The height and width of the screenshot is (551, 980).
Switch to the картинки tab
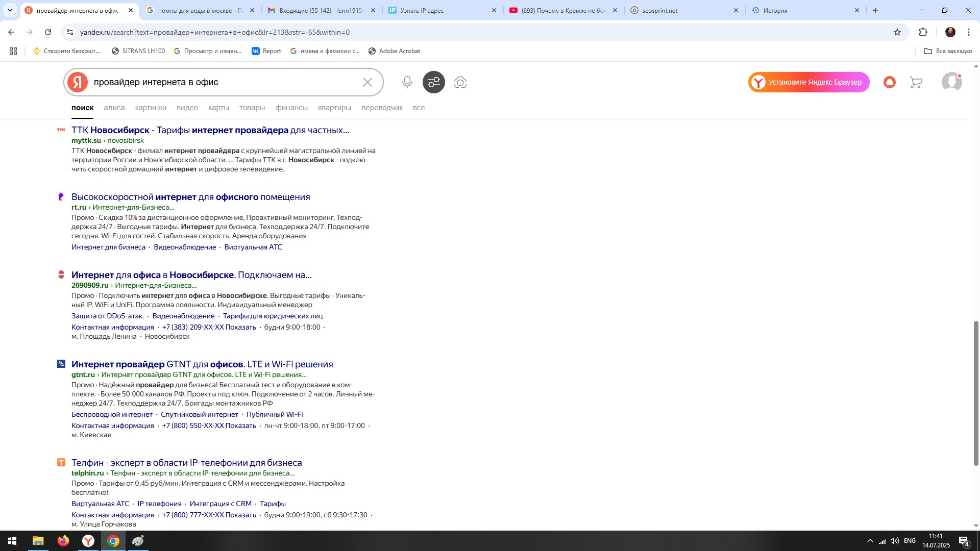click(x=151, y=108)
